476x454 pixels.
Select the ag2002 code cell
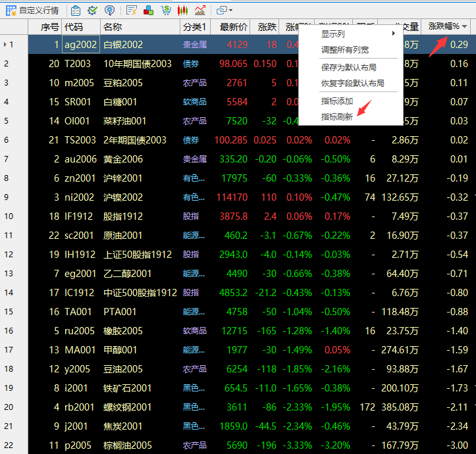coord(81,45)
